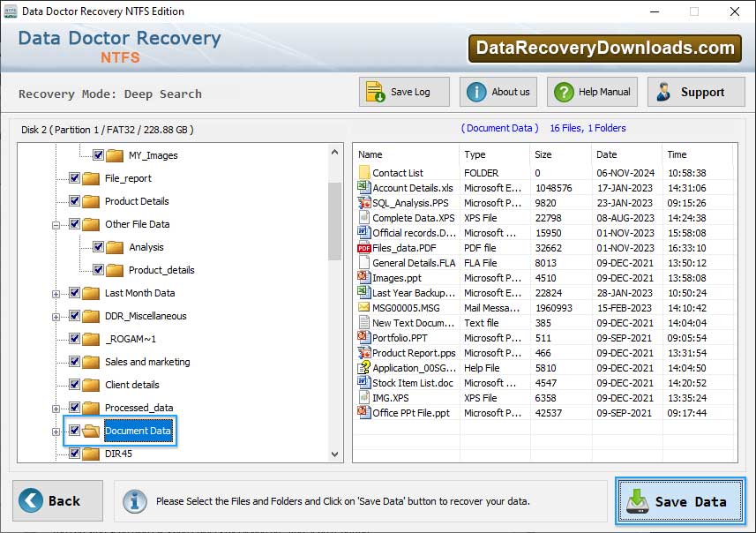Click the Support person icon
756x533 pixels.
pyautogui.click(x=663, y=92)
